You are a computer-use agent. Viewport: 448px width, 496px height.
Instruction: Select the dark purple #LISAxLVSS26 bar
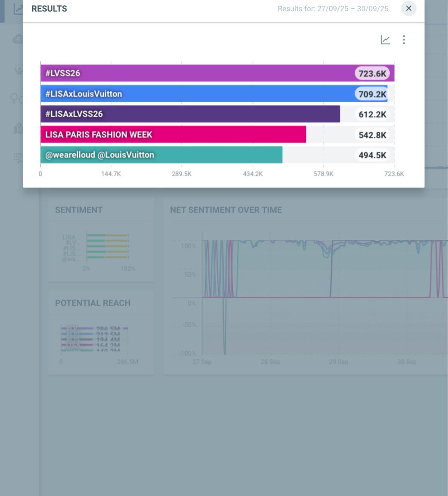click(190, 114)
